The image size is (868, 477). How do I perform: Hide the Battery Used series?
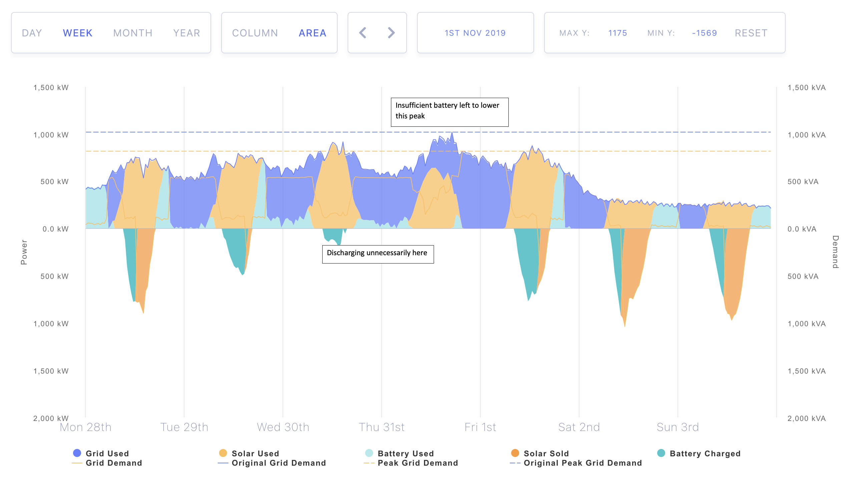pyautogui.click(x=399, y=453)
